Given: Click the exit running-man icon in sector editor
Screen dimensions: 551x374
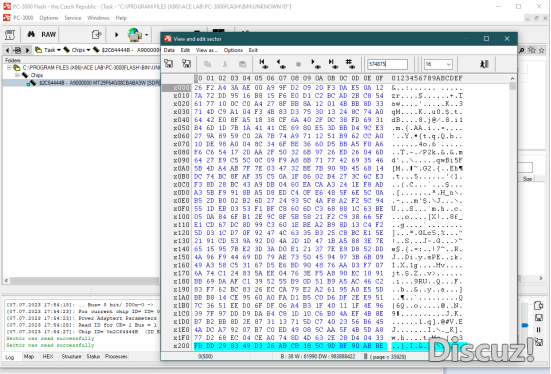Looking at the screenshot, I should (484, 64).
